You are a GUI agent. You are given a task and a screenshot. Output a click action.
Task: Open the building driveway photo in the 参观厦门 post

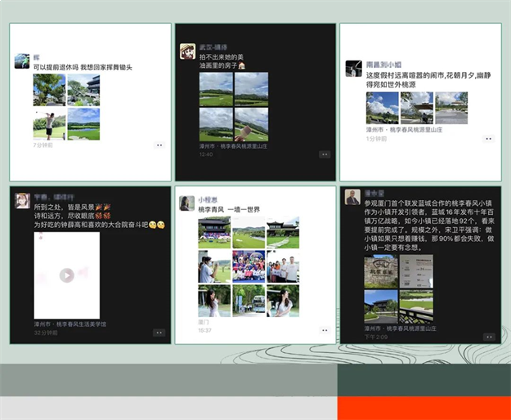pyautogui.click(x=381, y=306)
